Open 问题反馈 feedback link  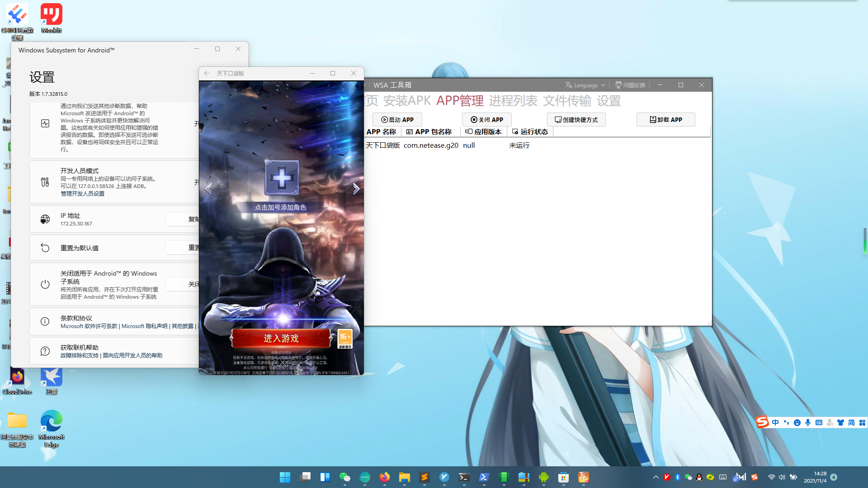click(x=630, y=85)
